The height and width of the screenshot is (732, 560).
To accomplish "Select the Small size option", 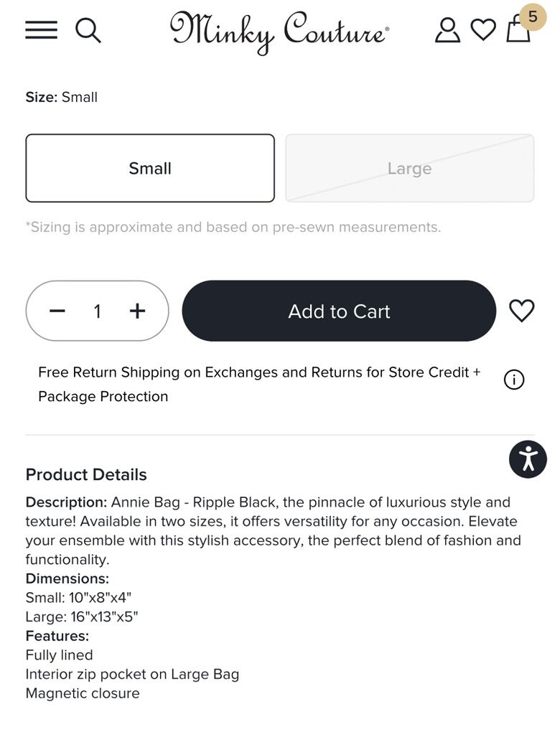I will tap(150, 168).
